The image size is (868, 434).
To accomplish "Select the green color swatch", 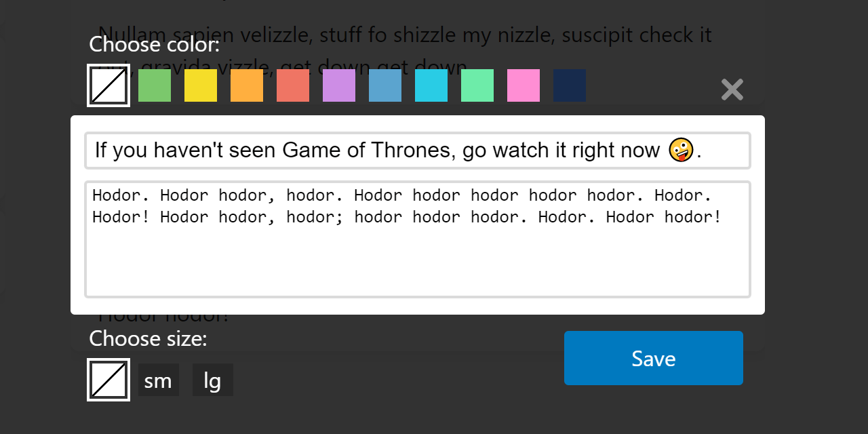I will coord(155,85).
